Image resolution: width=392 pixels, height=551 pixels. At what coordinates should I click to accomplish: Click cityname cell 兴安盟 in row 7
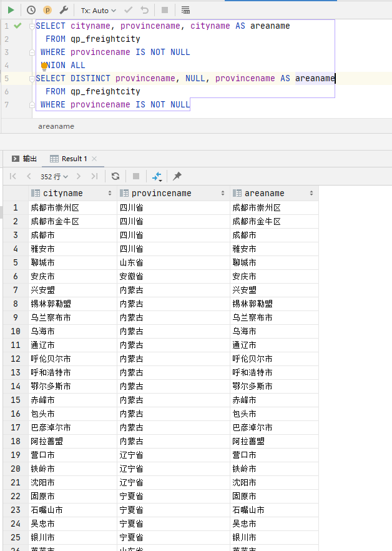[72, 290]
